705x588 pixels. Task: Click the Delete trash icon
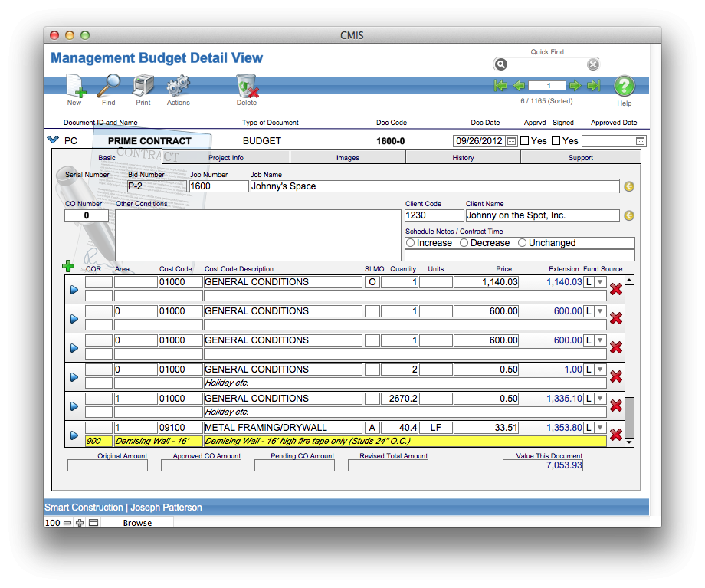[246, 87]
